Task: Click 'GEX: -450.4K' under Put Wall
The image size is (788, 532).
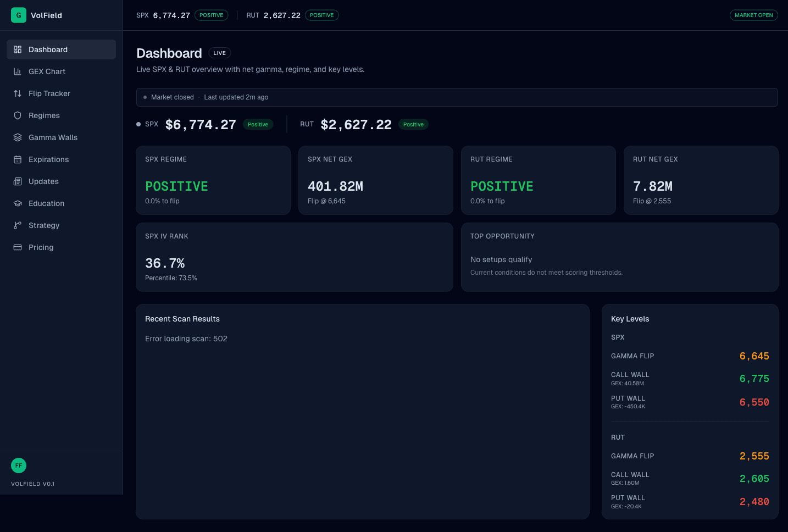Action: click(x=628, y=407)
